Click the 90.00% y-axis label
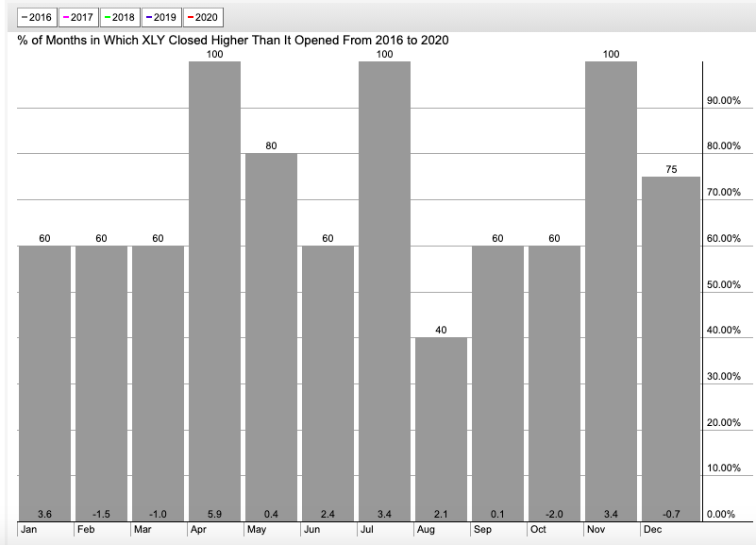Viewport: 756px width, 545px height. [x=724, y=100]
